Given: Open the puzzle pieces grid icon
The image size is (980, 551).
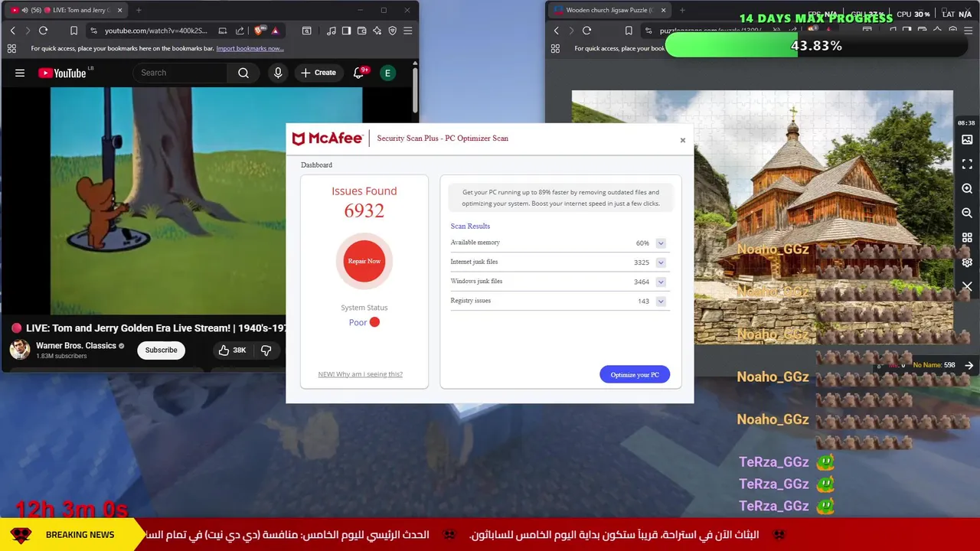Looking at the screenshot, I should point(967,238).
